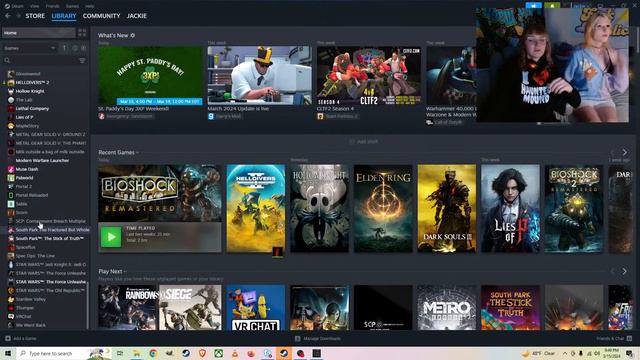Go forward with the navigation arrow
640x360 pixels.
(18, 16)
